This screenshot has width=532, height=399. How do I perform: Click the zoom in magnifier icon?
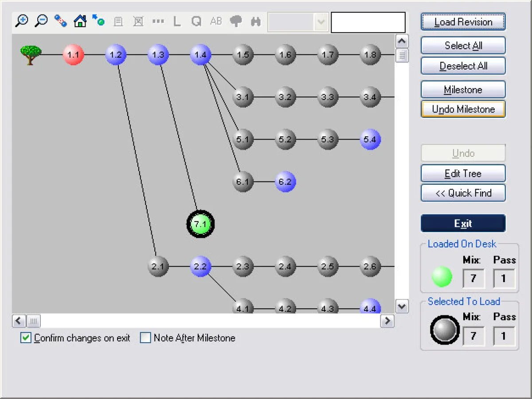tap(21, 21)
